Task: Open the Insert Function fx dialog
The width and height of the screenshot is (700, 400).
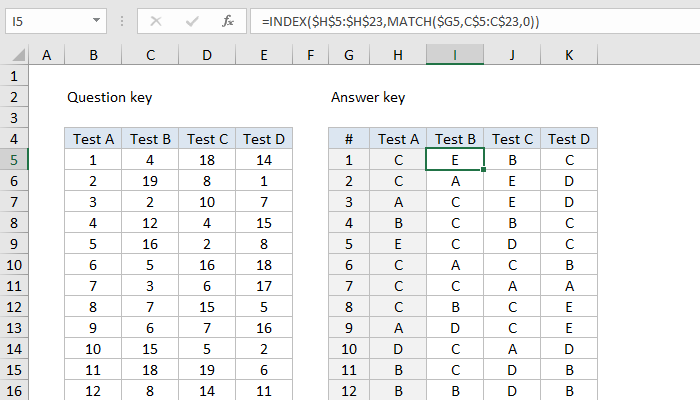Action: pyautogui.click(x=228, y=21)
